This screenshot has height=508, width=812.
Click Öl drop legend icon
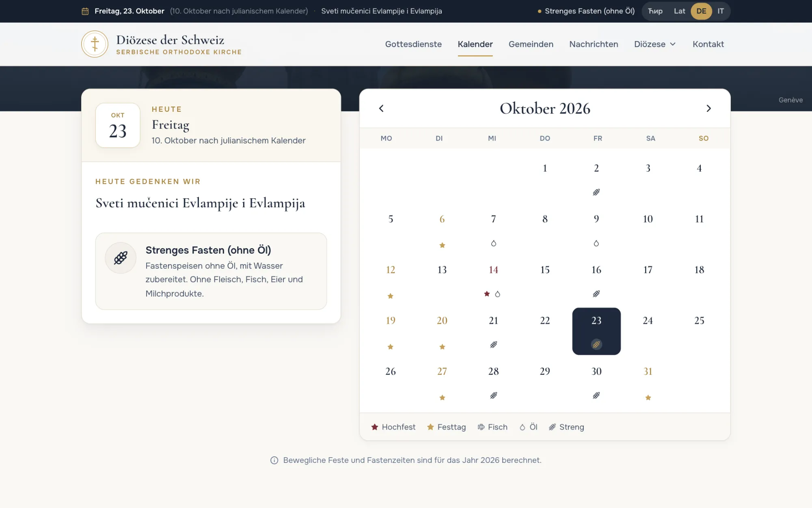click(523, 427)
